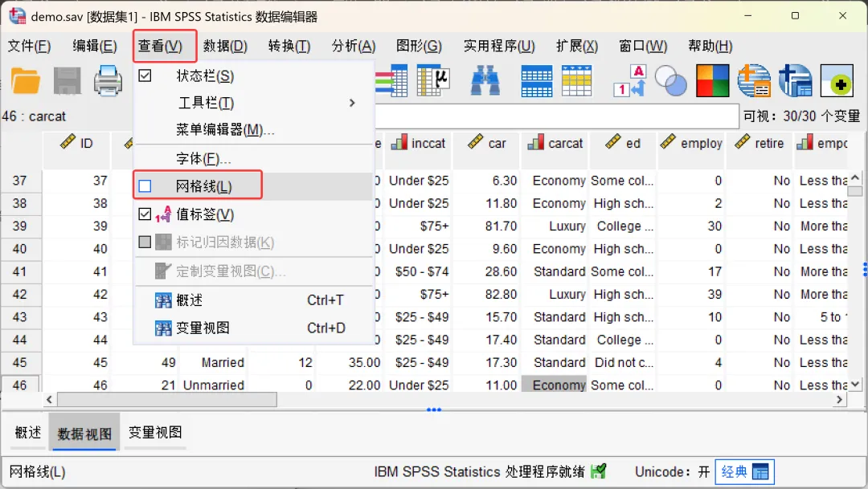Open data file with folder icon
The height and width of the screenshot is (489, 868).
(26, 81)
